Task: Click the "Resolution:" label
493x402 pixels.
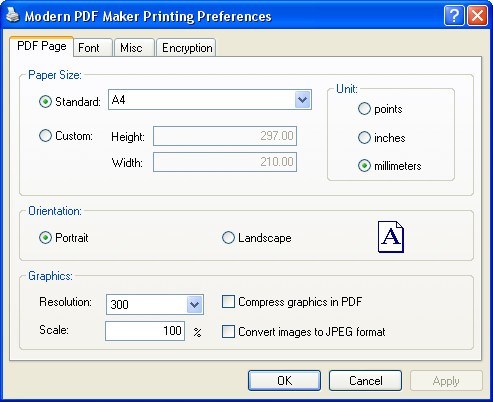Action: coord(65,302)
